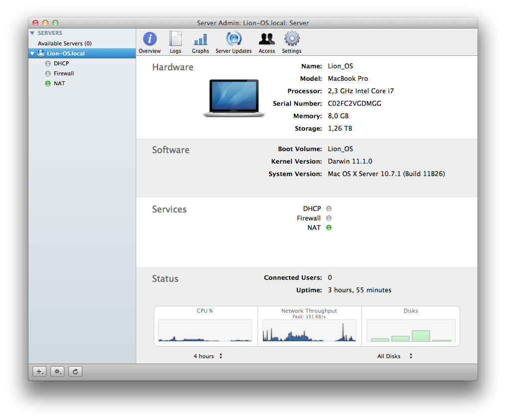Open the graph time range dropdown
Viewport: 506px width, 420px height.
click(x=208, y=356)
